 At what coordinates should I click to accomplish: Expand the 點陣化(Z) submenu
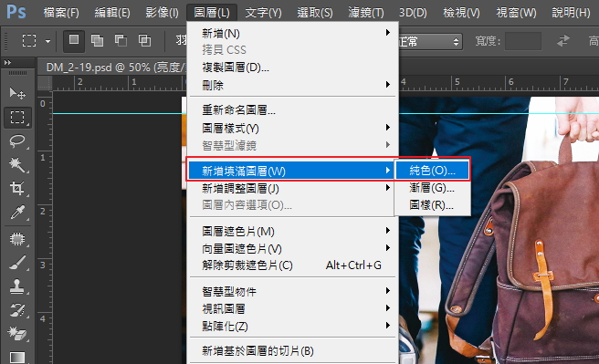click(292, 327)
